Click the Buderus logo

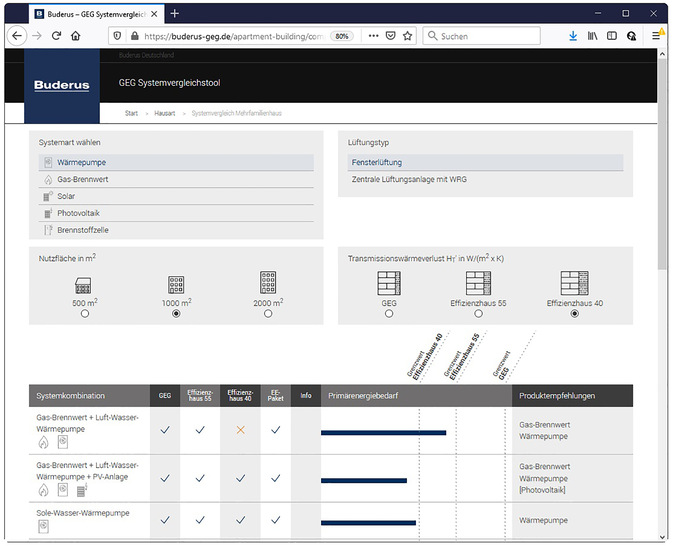pos(61,85)
